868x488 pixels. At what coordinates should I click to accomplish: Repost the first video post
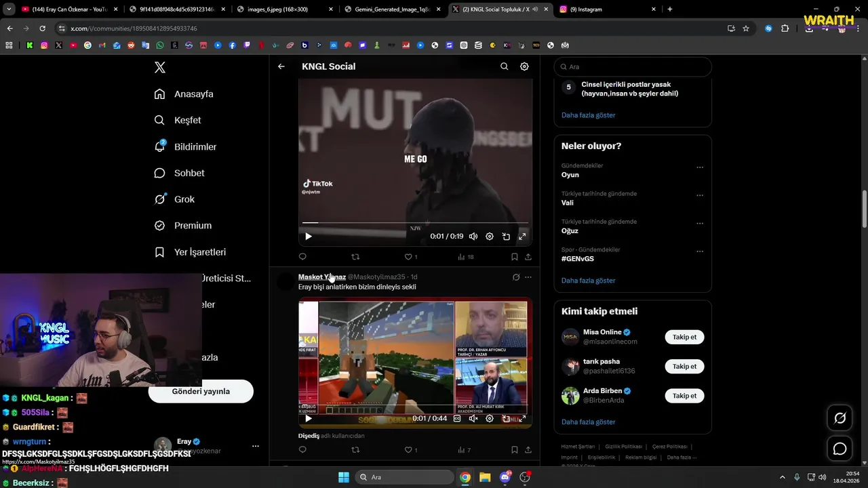(355, 257)
